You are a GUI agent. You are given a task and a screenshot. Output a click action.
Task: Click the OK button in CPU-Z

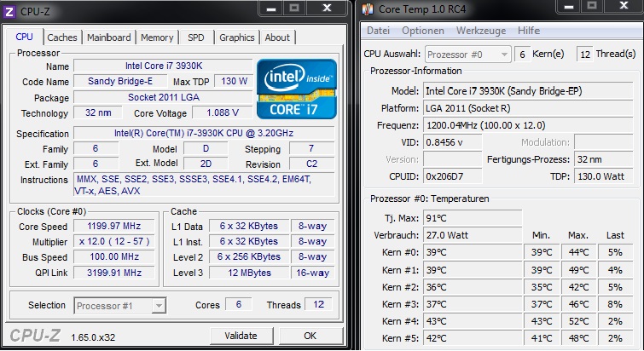tap(310, 336)
